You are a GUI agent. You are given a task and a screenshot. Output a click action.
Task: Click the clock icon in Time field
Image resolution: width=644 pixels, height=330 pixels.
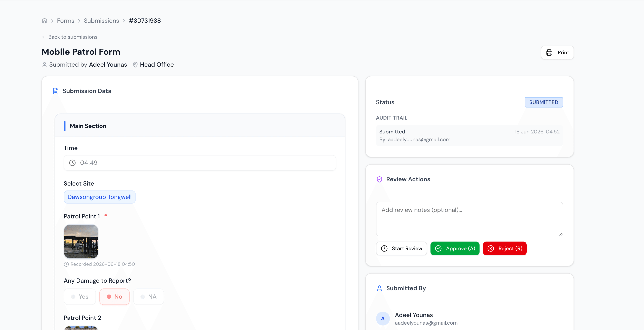click(x=72, y=163)
